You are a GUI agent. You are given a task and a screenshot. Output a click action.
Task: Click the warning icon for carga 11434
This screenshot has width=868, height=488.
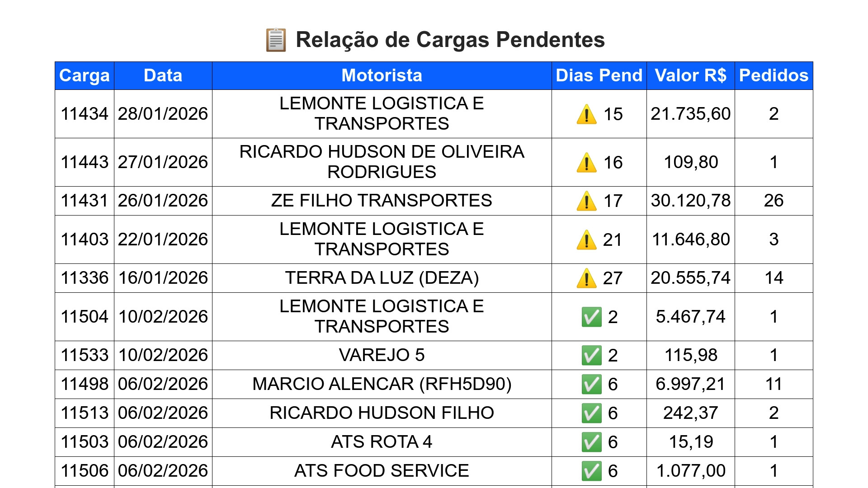click(x=586, y=114)
